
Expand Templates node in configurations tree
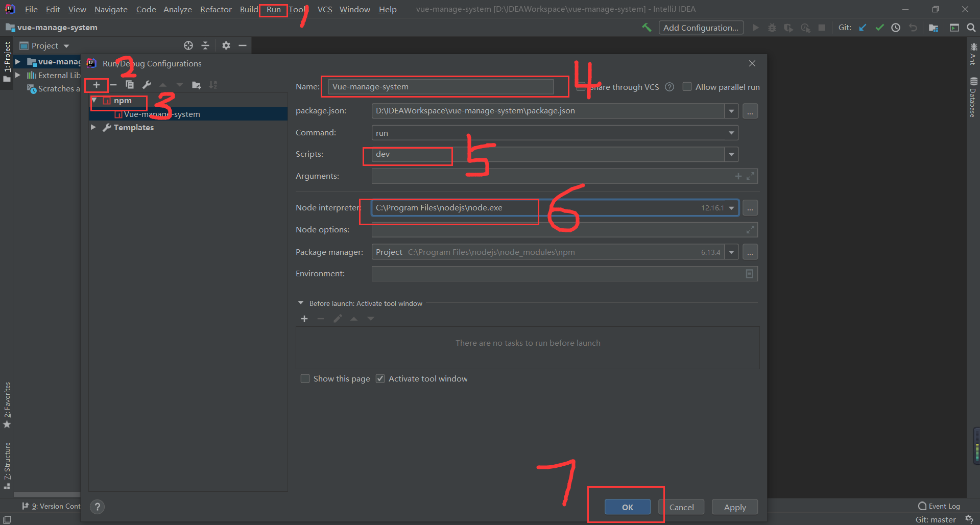pyautogui.click(x=93, y=127)
